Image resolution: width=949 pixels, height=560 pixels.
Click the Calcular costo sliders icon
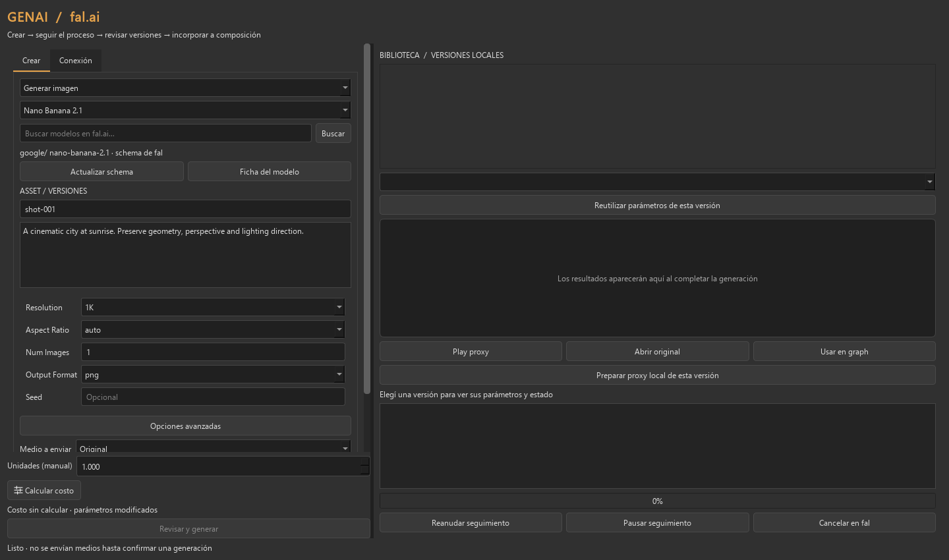(18, 490)
